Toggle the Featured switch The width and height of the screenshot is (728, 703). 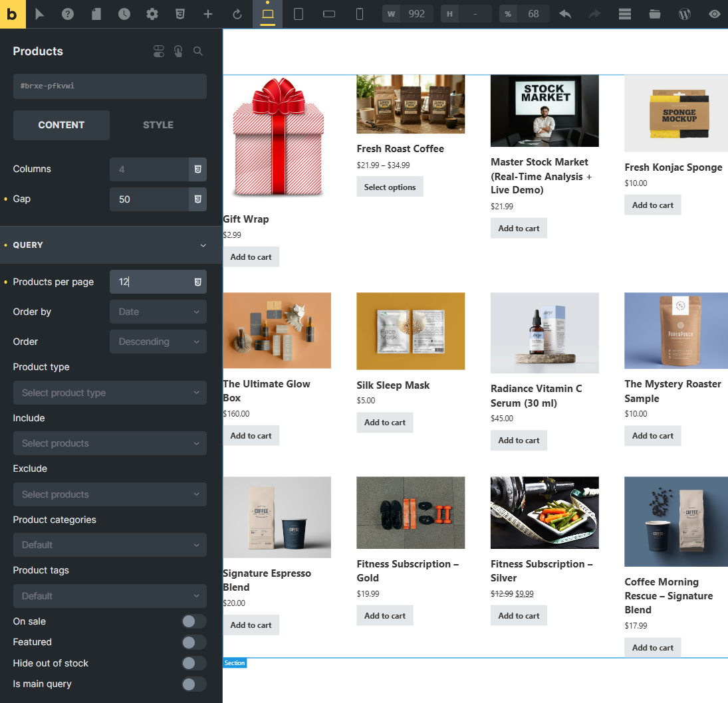[x=193, y=643]
